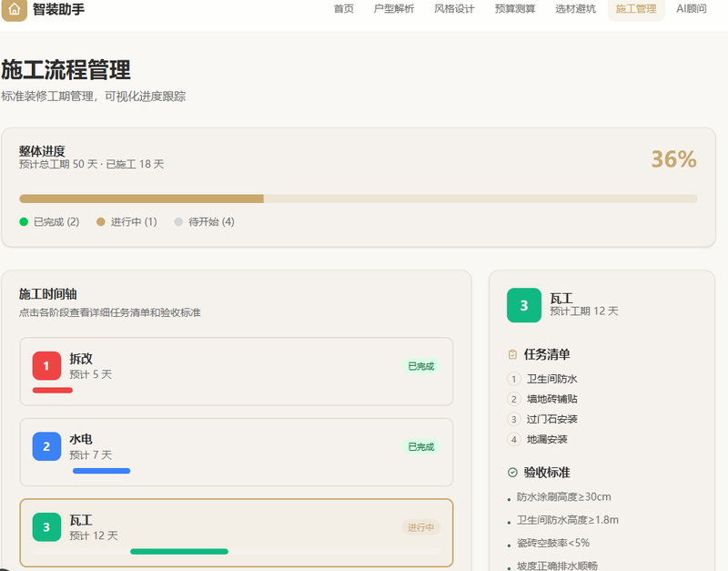Click the circled 1 next to 卫生间防水
The height and width of the screenshot is (571, 728).
[513, 379]
